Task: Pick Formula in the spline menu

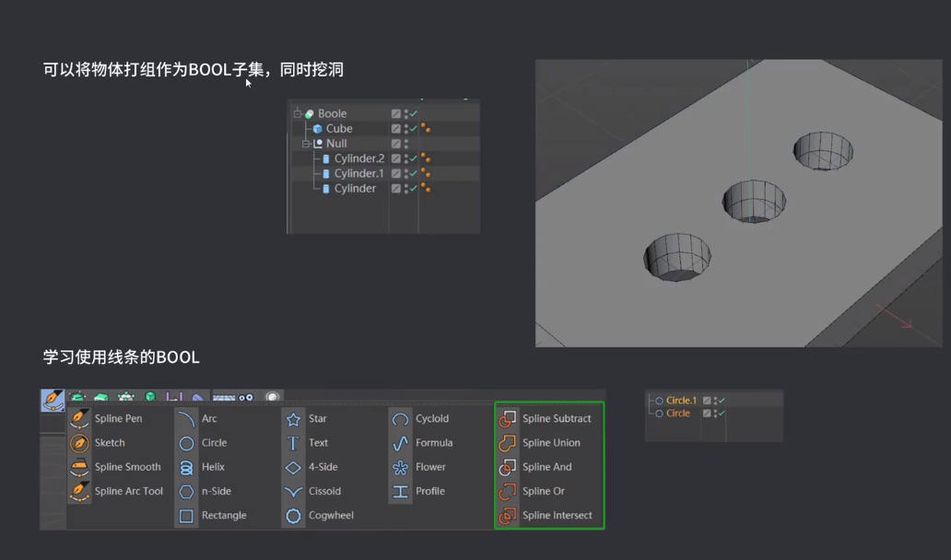Action: [x=434, y=443]
